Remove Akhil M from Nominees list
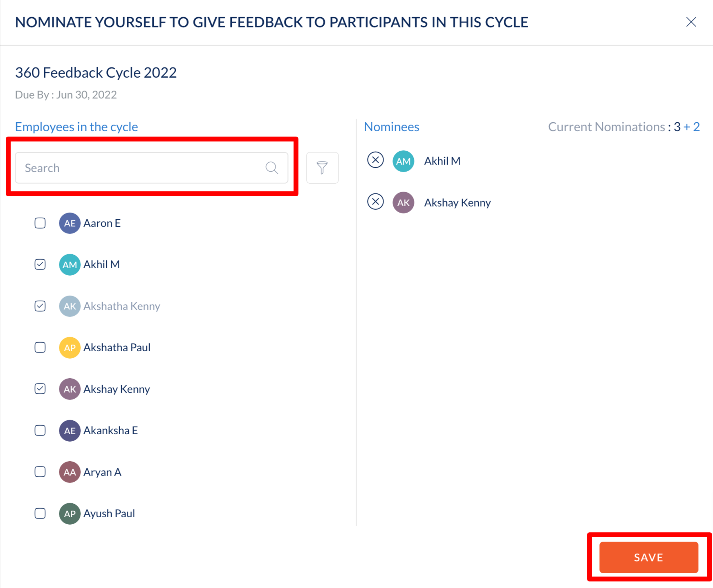The image size is (713, 588). [x=375, y=160]
